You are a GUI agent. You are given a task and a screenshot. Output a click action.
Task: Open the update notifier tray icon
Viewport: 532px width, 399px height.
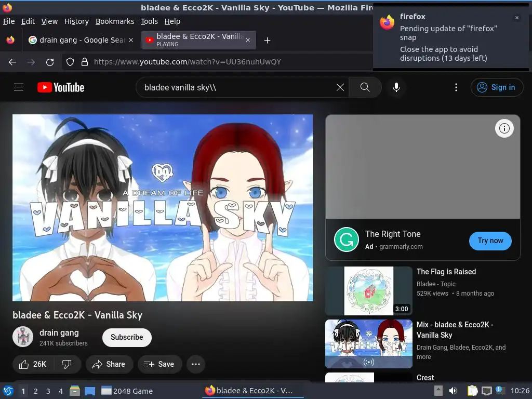pos(500,390)
